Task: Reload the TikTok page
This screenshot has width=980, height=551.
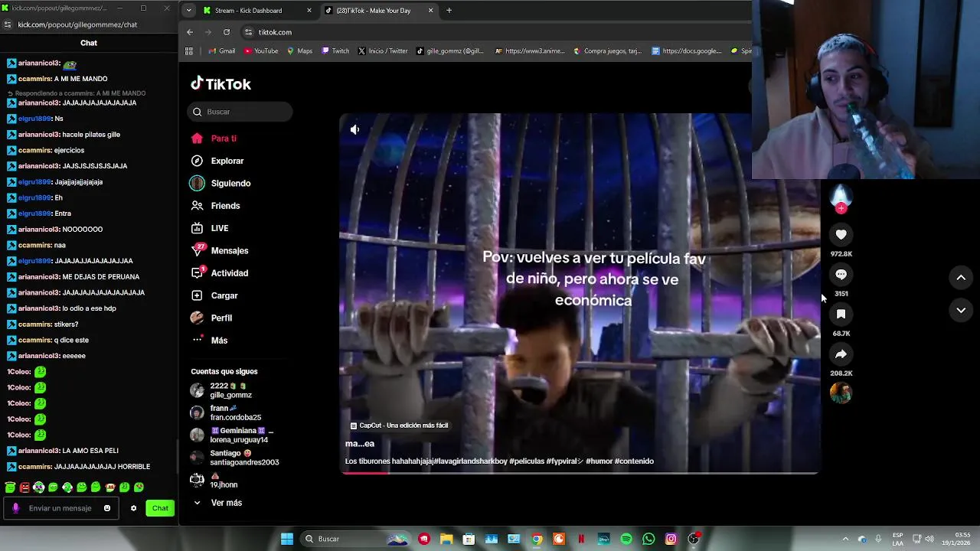Action: [x=227, y=32]
